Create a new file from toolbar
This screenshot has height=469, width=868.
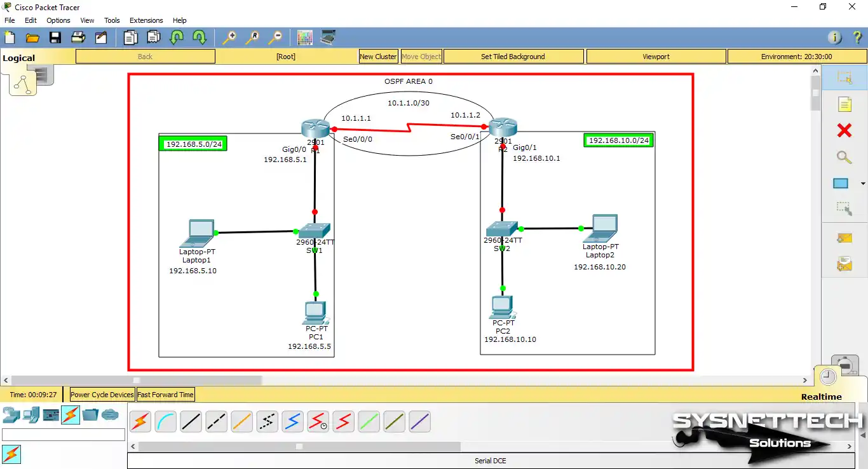10,37
